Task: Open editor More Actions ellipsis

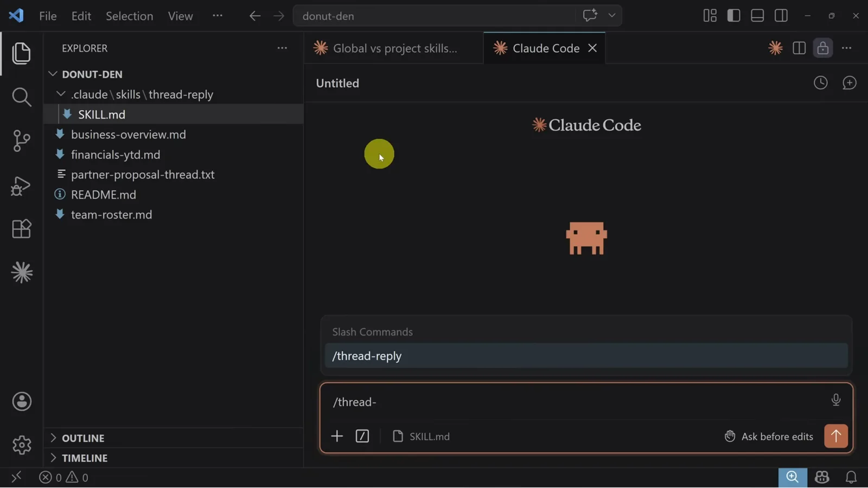Action: tap(847, 48)
